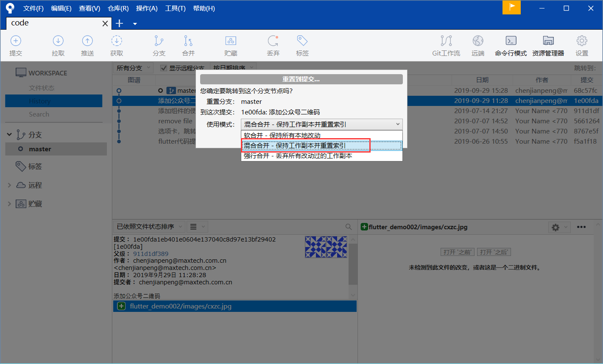Click the 打开'之前' button
Image resolution: width=603 pixels, height=364 pixels.
(457, 252)
